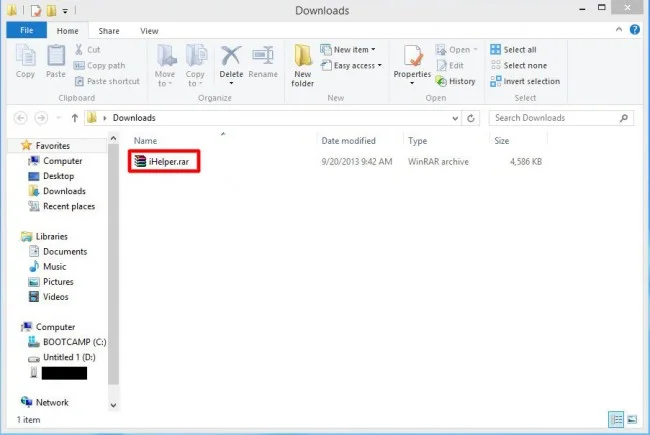The height and width of the screenshot is (435, 650).
Task: Switch to the View ribbon tab
Action: pos(149,31)
